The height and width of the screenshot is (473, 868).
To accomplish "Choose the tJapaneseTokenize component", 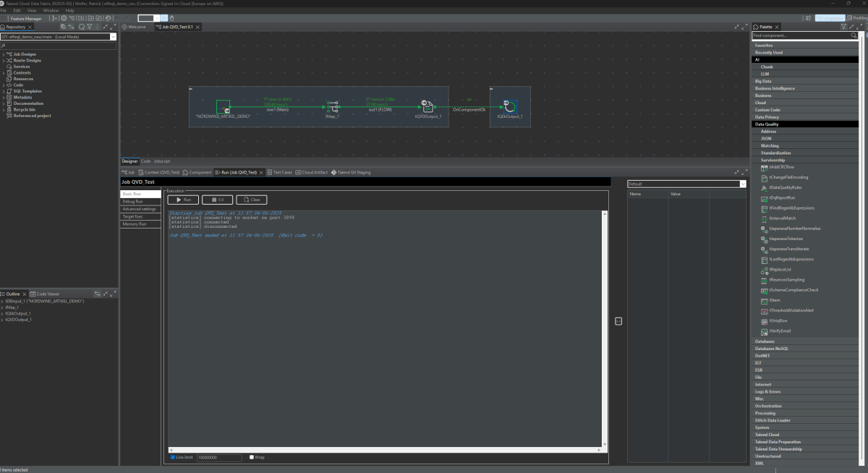I will (781, 239).
